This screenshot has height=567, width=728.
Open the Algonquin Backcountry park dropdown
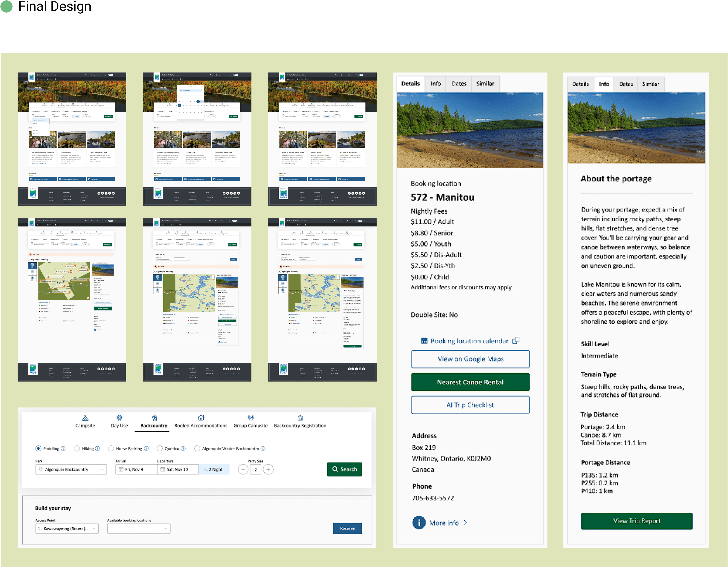tap(71, 469)
